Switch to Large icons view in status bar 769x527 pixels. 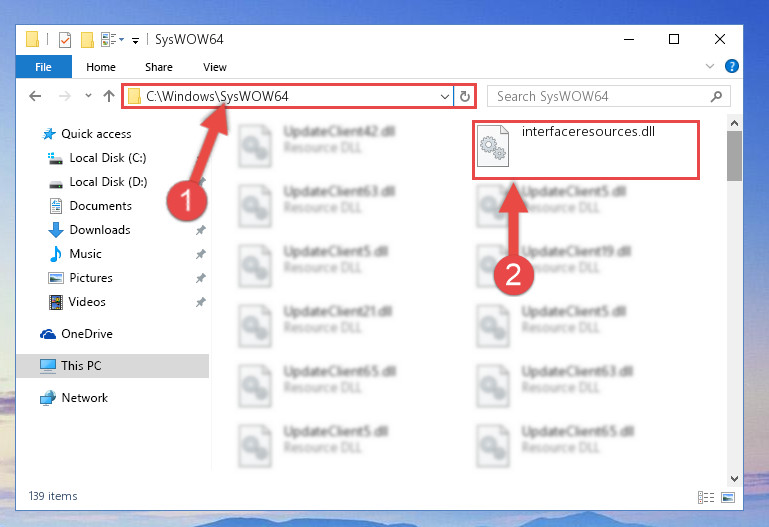pos(728,498)
